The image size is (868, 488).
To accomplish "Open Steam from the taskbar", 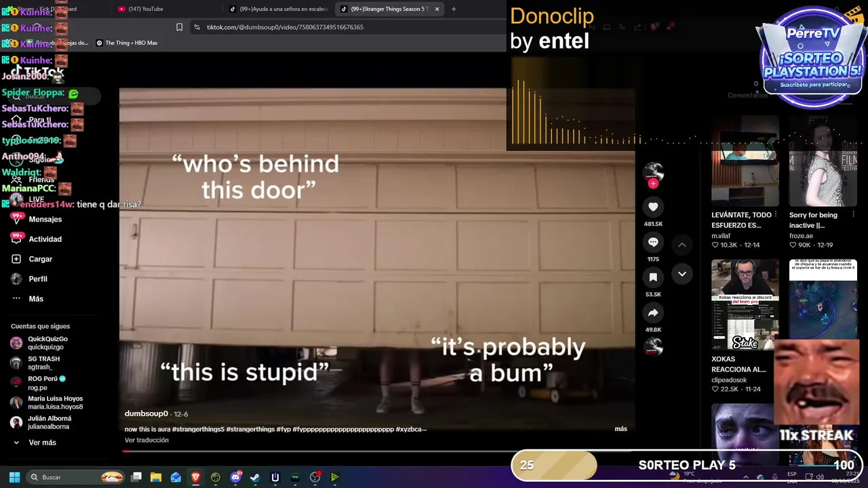I will [x=255, y=477].
